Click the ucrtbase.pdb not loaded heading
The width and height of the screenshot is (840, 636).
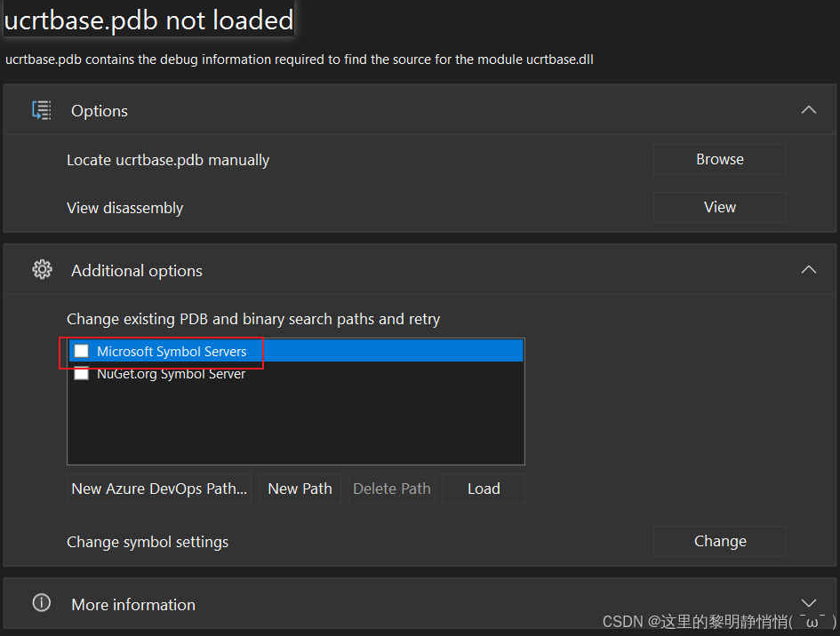point(148,20)
